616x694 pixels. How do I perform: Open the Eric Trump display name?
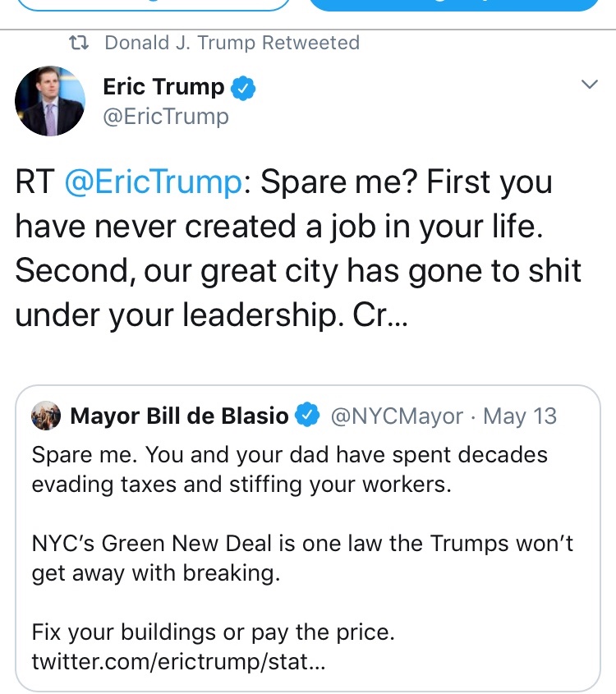click(163, 87)
